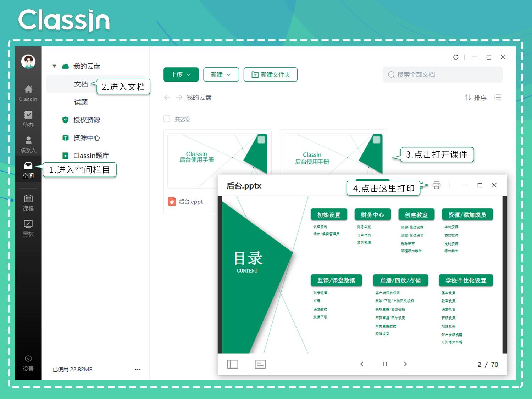Pause the slideshow playback
Viewport: 532px width, 399px height.
pyautogui.click(x=385, y=364)
